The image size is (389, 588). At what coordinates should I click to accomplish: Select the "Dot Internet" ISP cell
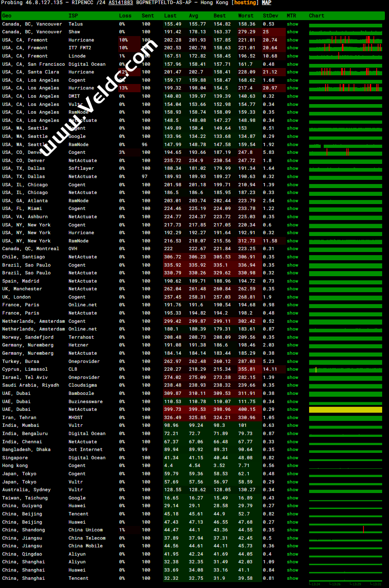[85, 450]
